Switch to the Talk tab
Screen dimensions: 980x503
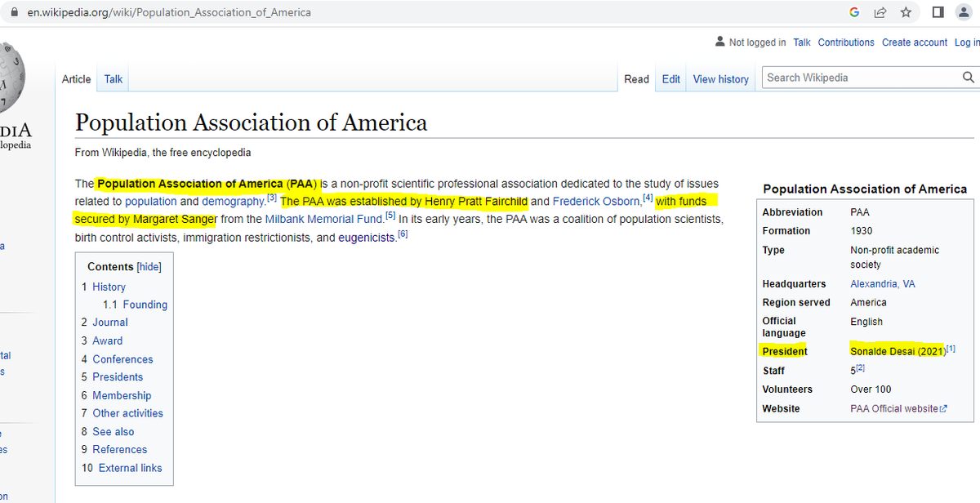[114, 79]
